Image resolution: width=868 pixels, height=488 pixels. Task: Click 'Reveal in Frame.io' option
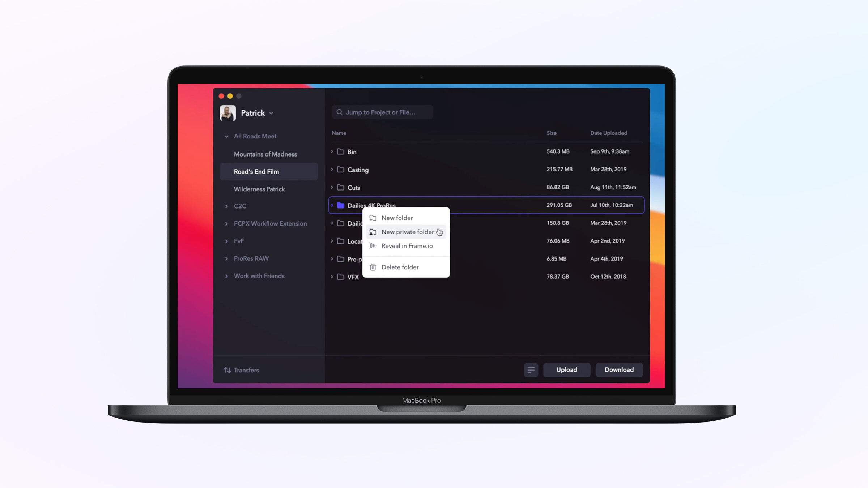407,245
